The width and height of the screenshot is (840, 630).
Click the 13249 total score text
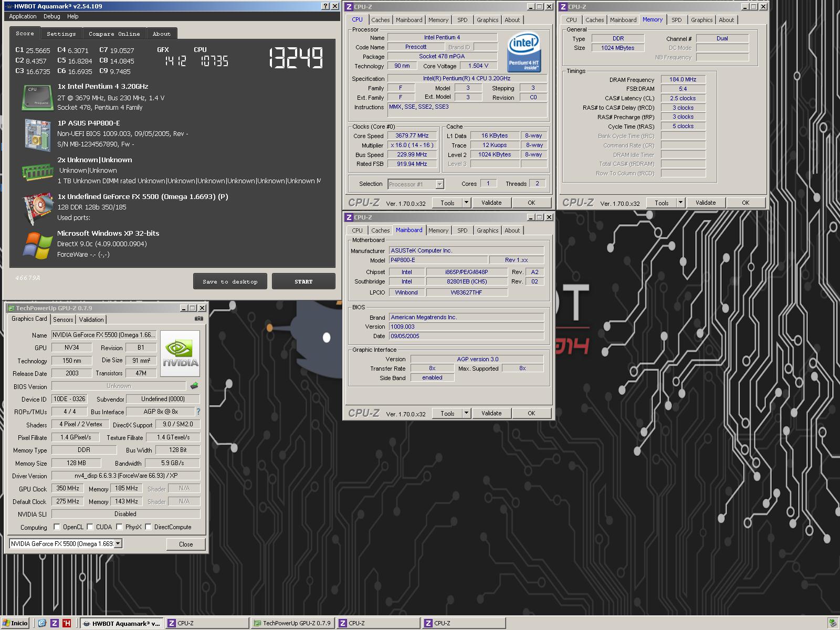(x=296, y=58)
